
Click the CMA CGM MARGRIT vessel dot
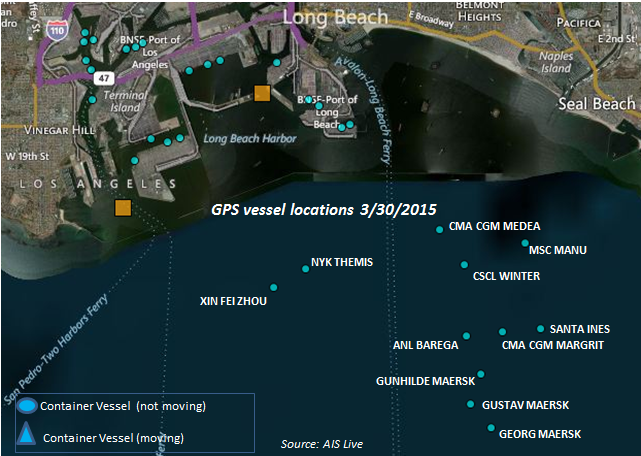[502, 332]
